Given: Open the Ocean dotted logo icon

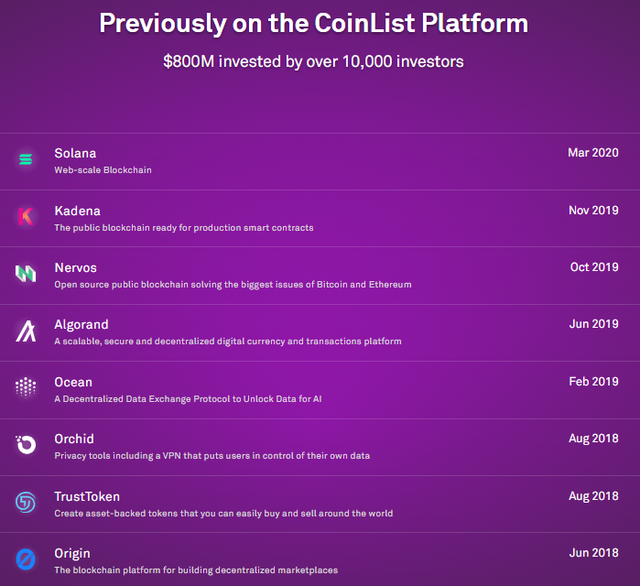Looking at the screenshot, I should [26, 386].
